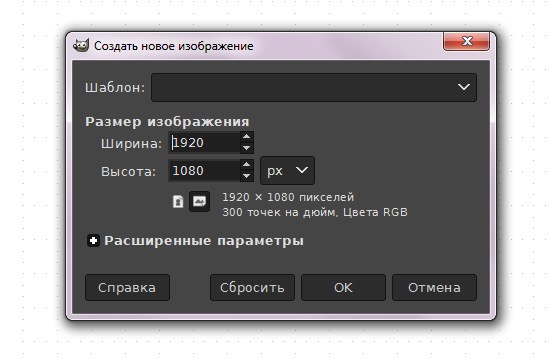Close the Создать новое изображение dialog
The height and width of the screenshot is (363, 549).
tap(466, 42)
